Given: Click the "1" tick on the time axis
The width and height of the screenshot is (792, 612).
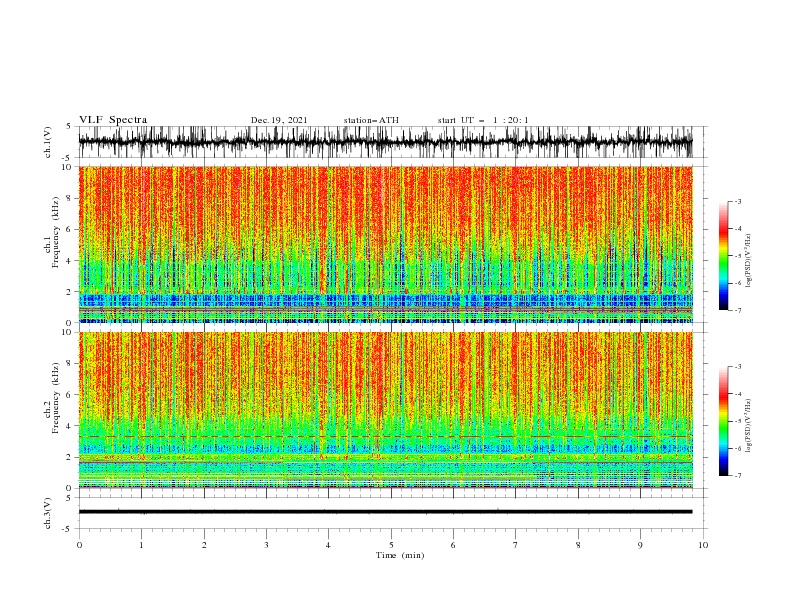Looking at the screenshot, I should click(141, 545).
